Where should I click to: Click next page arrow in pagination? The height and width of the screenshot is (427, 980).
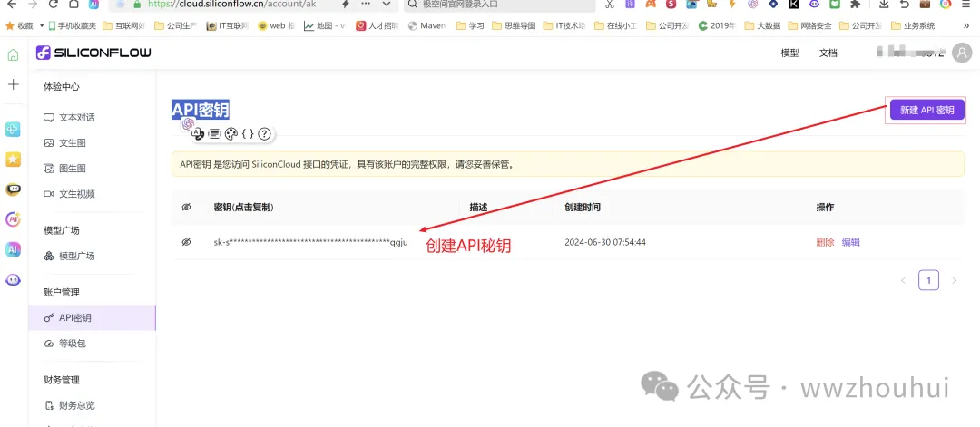955,280
